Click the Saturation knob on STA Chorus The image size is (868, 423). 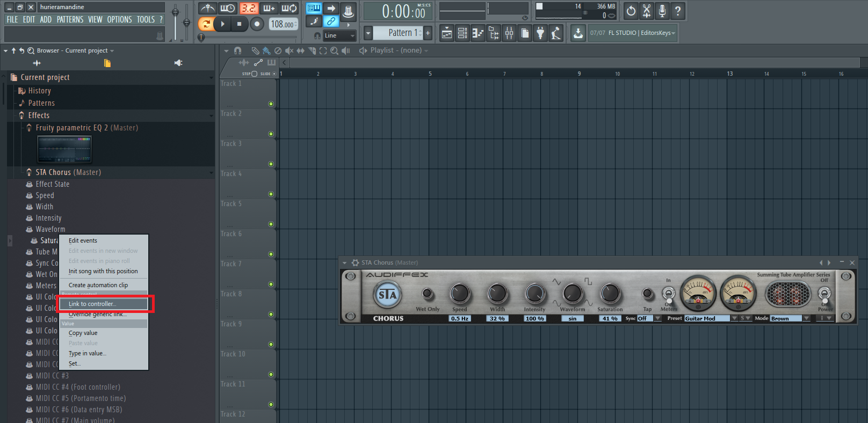[610, 293]
